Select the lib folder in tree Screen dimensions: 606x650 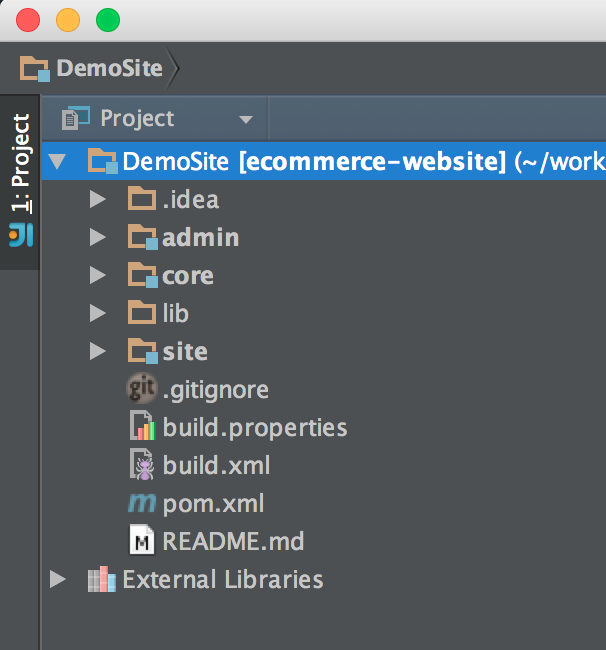pos(175,313)
